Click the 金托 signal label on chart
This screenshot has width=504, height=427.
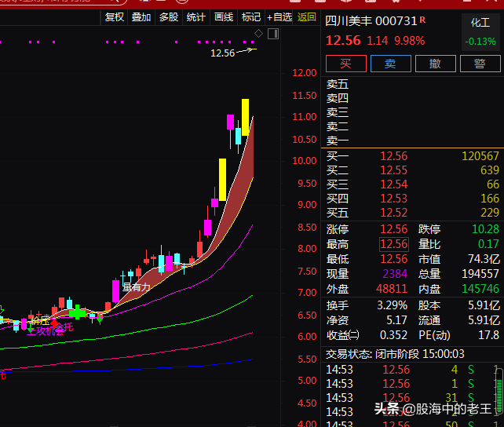64,328
